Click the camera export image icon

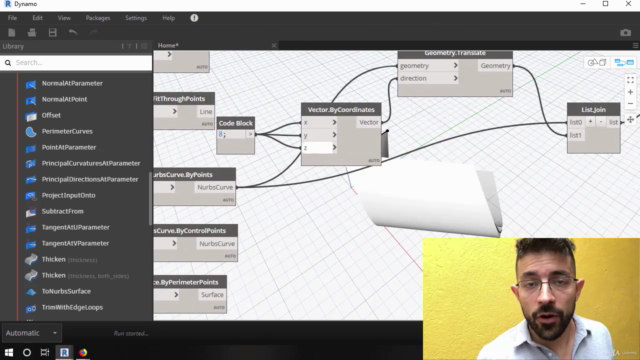point(625,32)
